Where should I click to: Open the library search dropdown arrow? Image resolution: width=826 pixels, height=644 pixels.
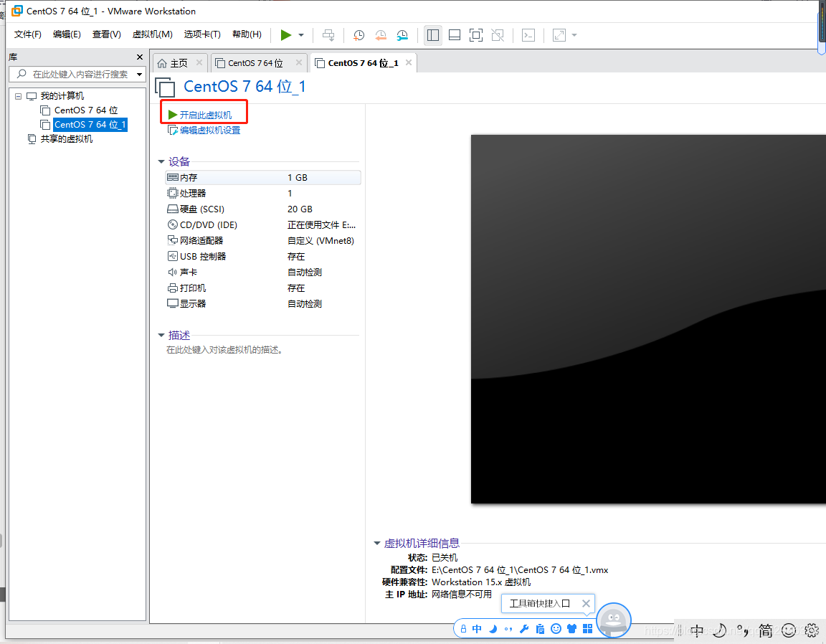point(140,75)
